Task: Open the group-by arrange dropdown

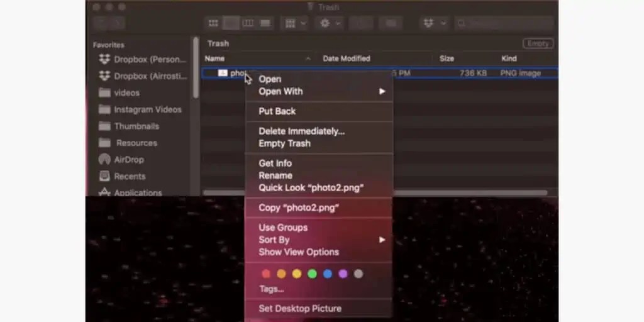Action: (x=294, y=23)
